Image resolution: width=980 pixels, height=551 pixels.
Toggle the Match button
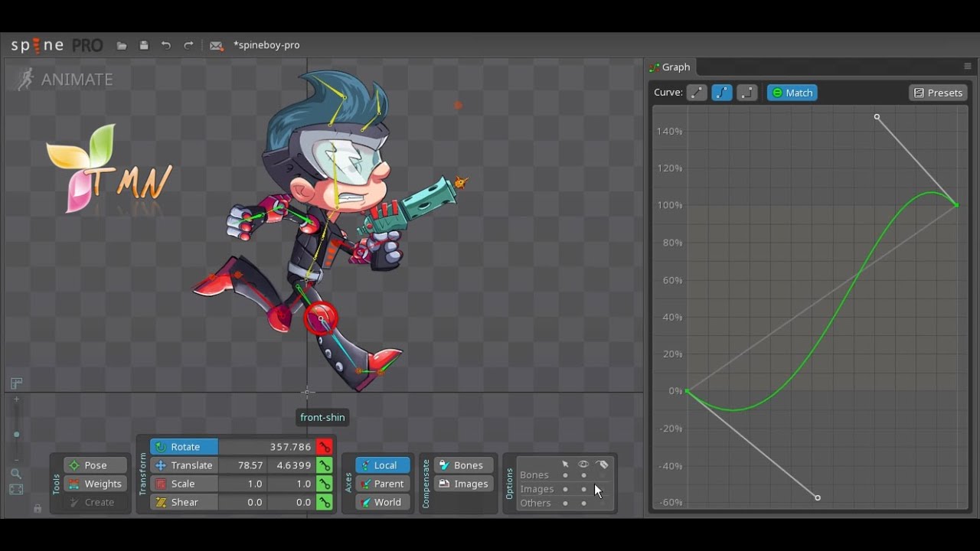pos(792,93)
